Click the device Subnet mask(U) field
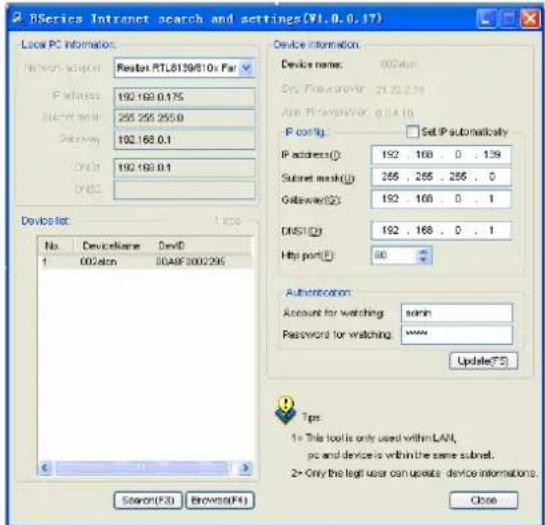The width and height of the screenshot is (545, 525). click(x=441, y=177)
